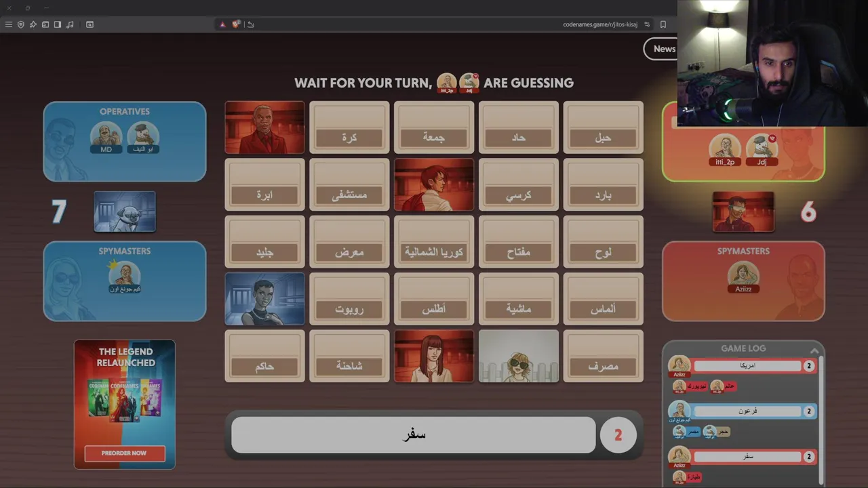
Task: Click the revealed bystander card with sunglasses
Action: coord(519,356)
